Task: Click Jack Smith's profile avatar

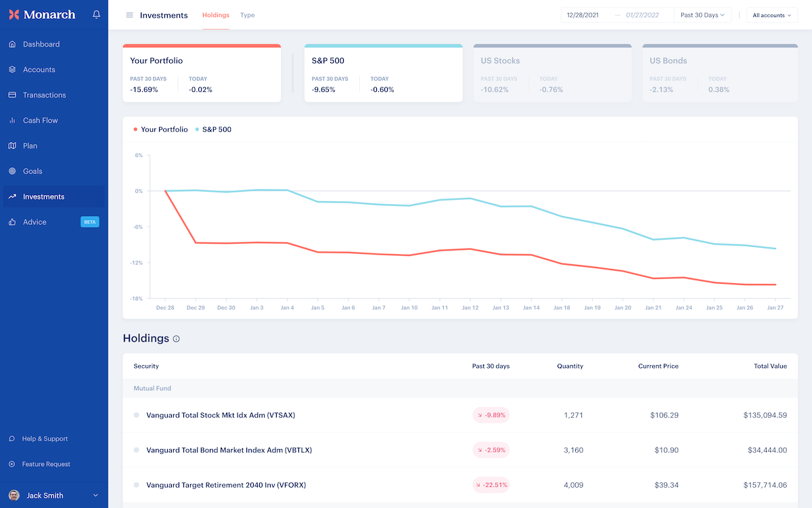Action: click(x=14, y=495)
